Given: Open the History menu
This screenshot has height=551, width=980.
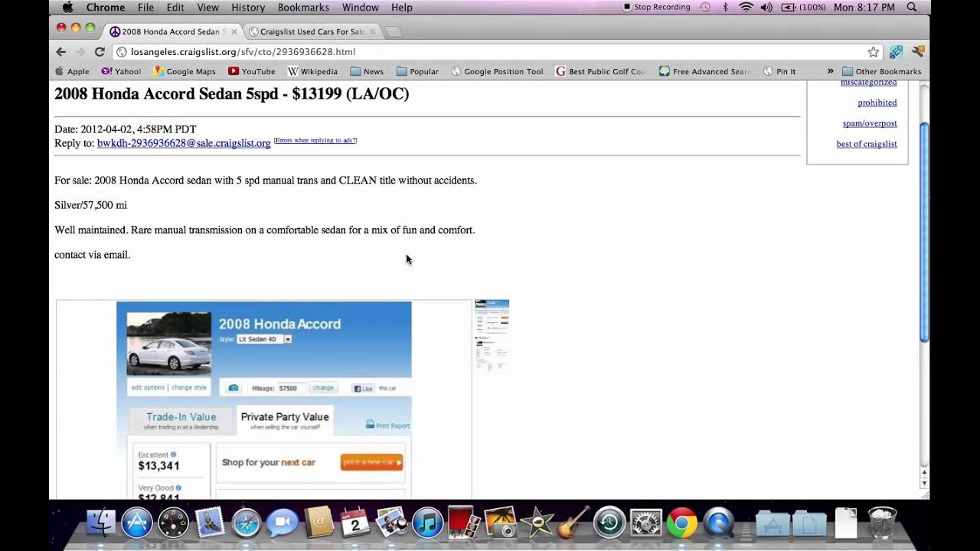Looking at the screenshot, I should point(248,7).
